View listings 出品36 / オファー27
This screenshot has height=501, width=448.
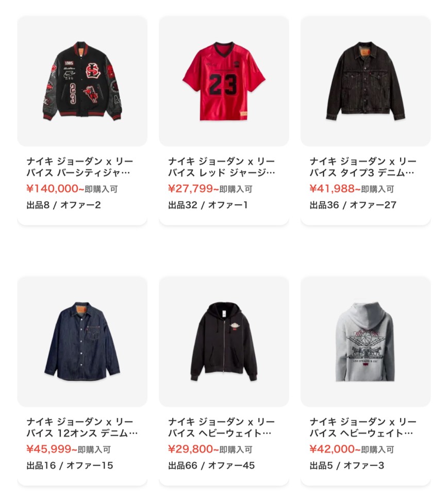pyautogui.click(x=353, y=205)
